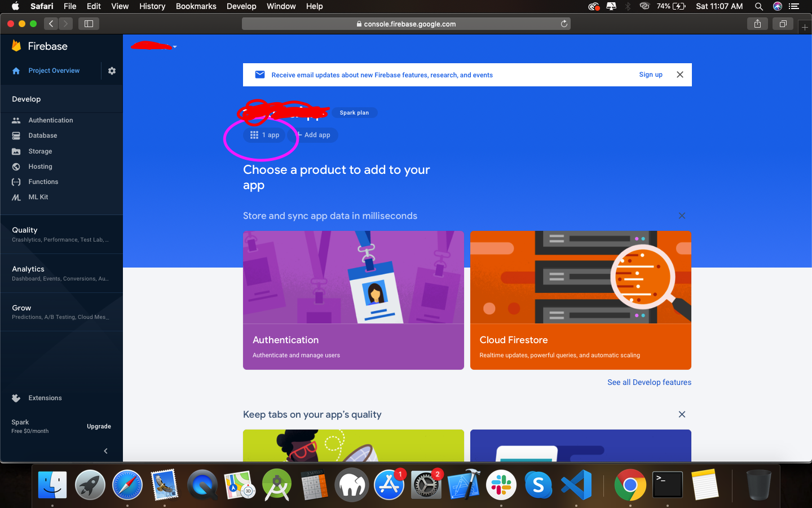Open the account project dropdown at top
Image resolution: width=812 pixels, height=508 pixels.
(x=153, y=46)
